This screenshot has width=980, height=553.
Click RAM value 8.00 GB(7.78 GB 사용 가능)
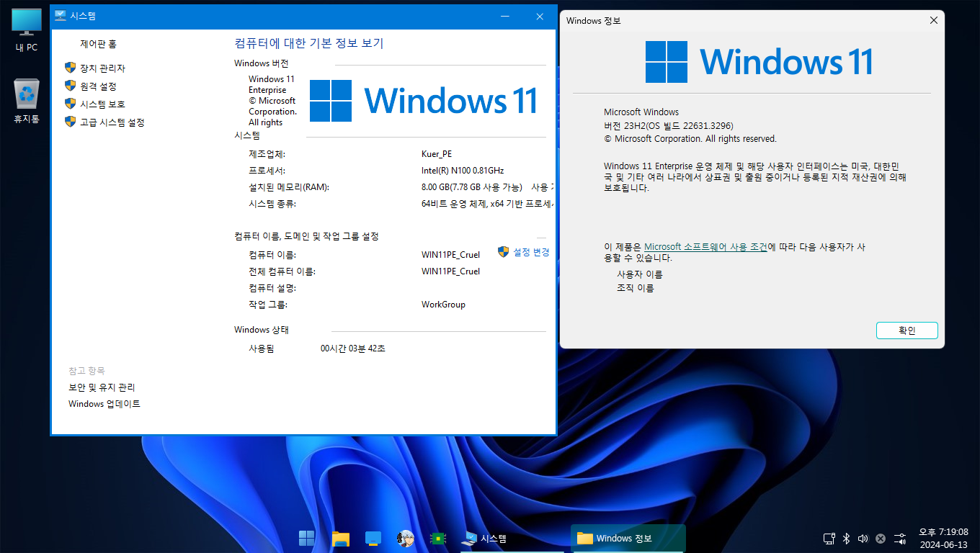point(472,187)
